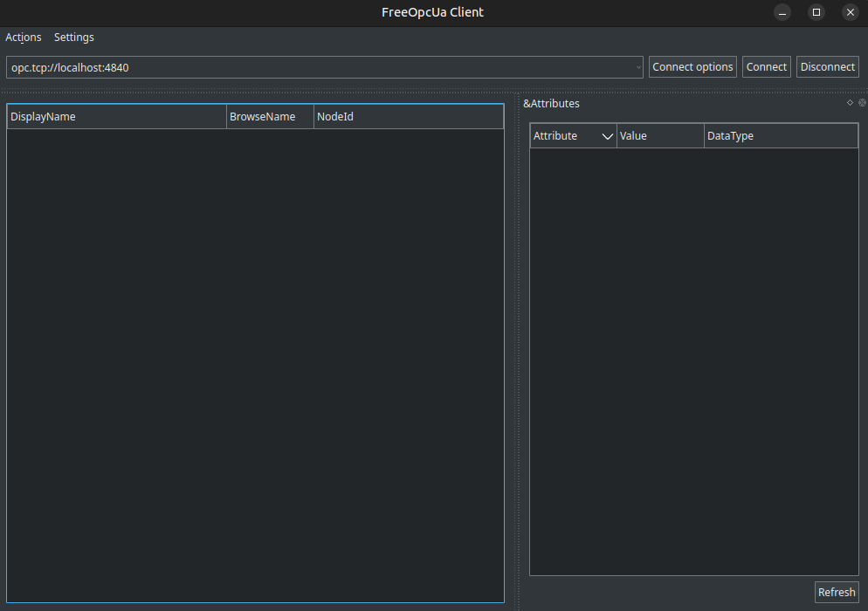Screen dimensions: 868x611
Task: Select the BrowseName column header
Action: tap(270, 117)
